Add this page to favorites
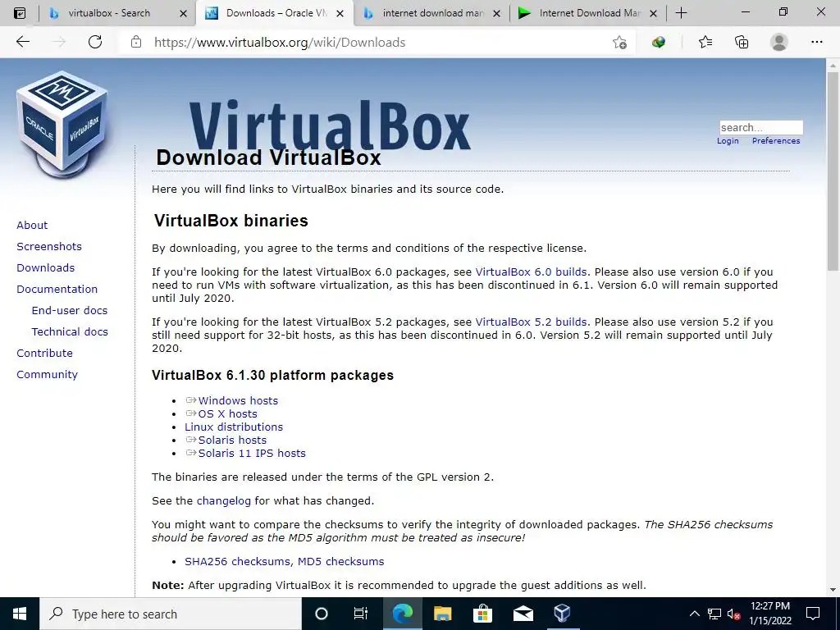 tap(620, 43)
